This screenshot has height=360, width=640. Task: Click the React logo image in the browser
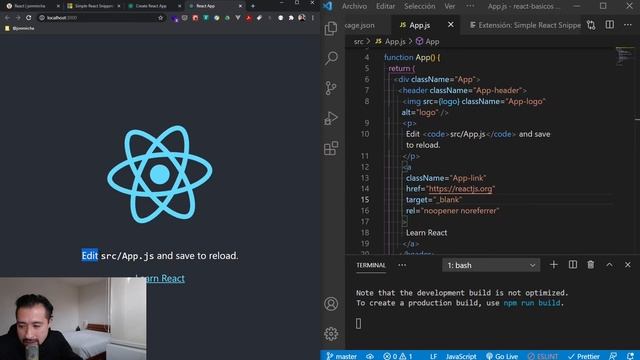point(160,174)
